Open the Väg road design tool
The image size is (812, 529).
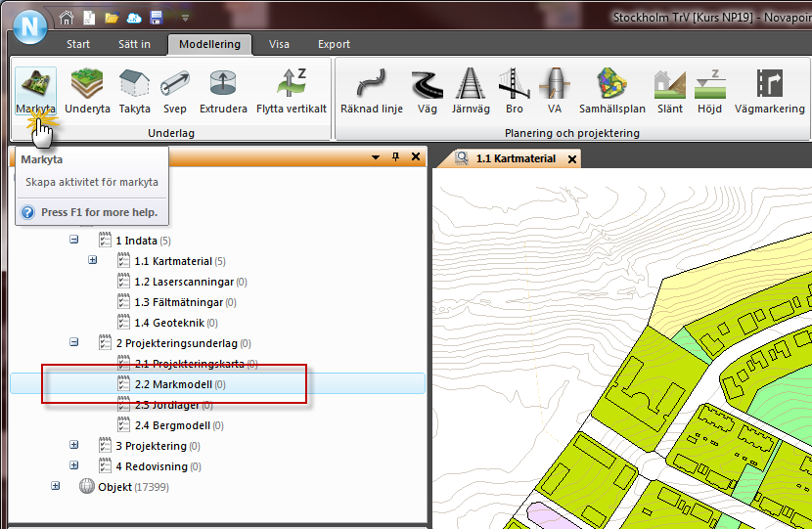[428, 90]
